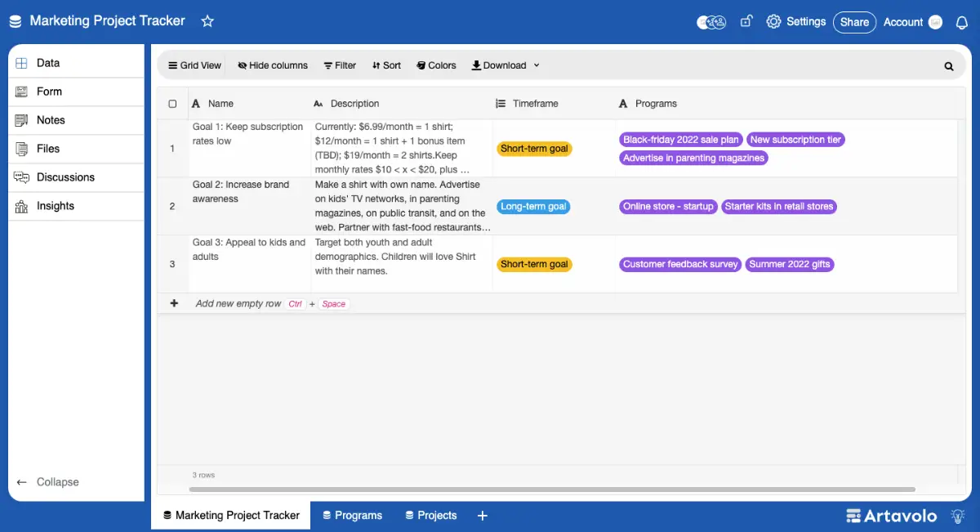This screenshot has width=980, height=532.
Task: Click the horizontal scrollbar under the grid
Action: (551, 490)
